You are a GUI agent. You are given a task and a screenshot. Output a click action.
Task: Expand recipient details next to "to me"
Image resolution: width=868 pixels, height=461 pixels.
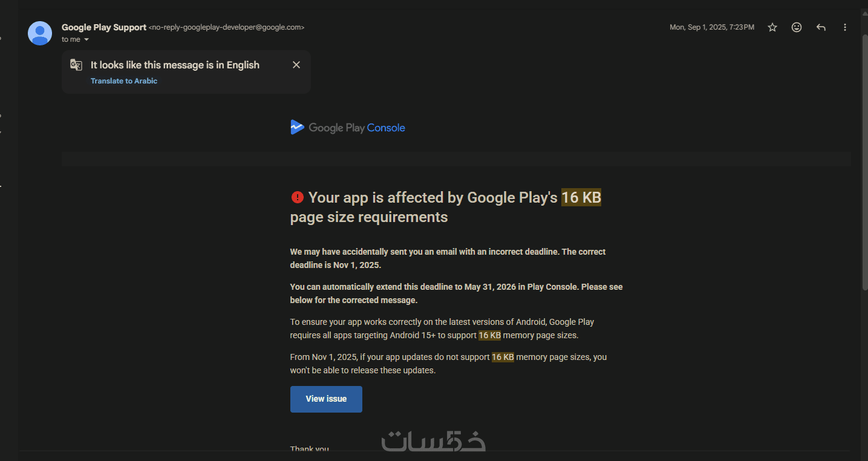(86, 40)
